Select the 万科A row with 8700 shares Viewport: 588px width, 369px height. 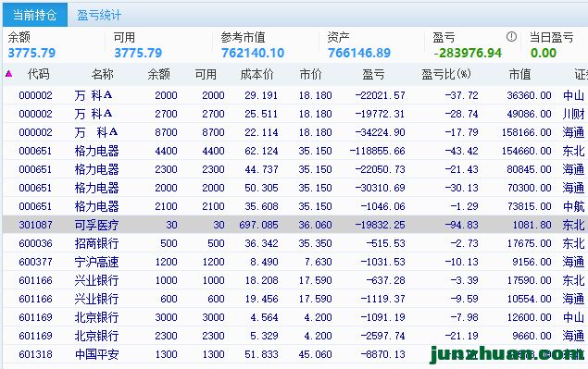pyautogui.click(x=295, y=132)
